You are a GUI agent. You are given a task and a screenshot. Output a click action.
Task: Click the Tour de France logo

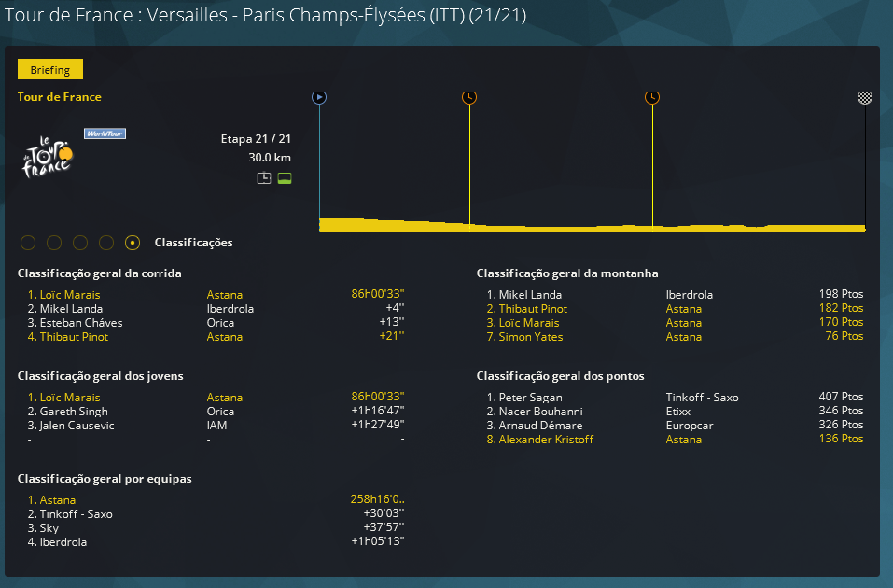[x=48, y=156]
